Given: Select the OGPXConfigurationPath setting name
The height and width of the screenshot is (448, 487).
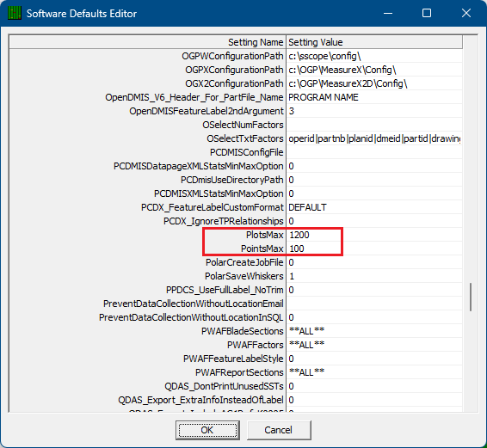Looking at the screenshot, I should pos(235,70).
